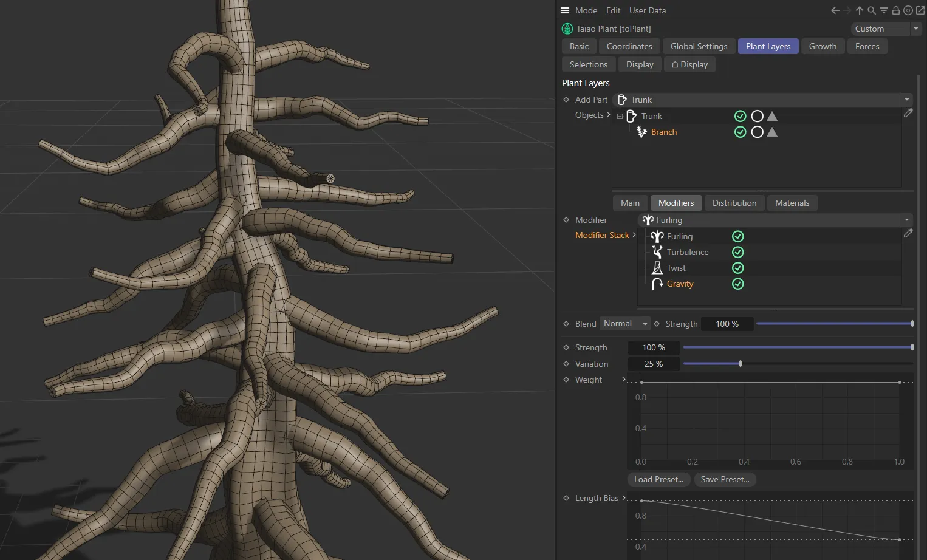
Task: Collapse the Trunk tree item
Action: pyautogui.click(x=620, y=116)
